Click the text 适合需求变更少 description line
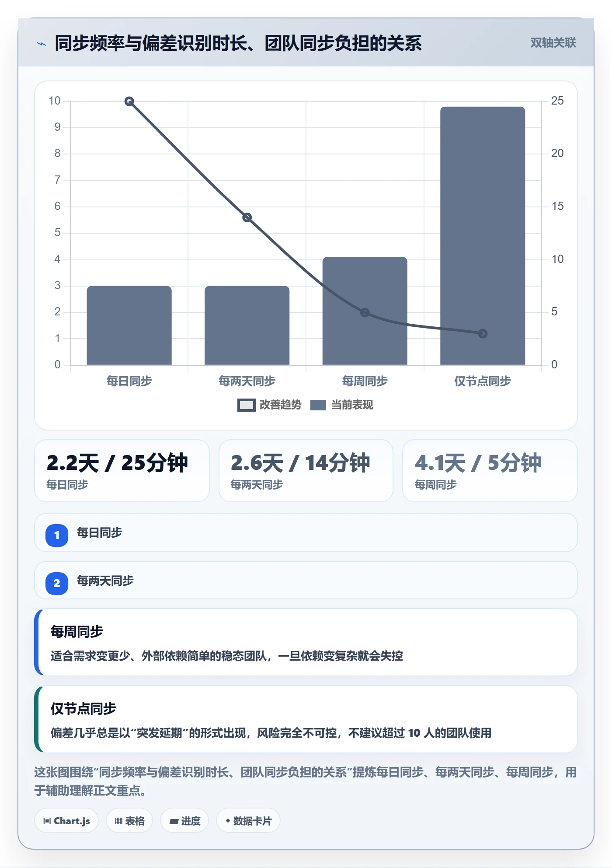This screenshot has height=868, width=612. (x=227, y=656)
